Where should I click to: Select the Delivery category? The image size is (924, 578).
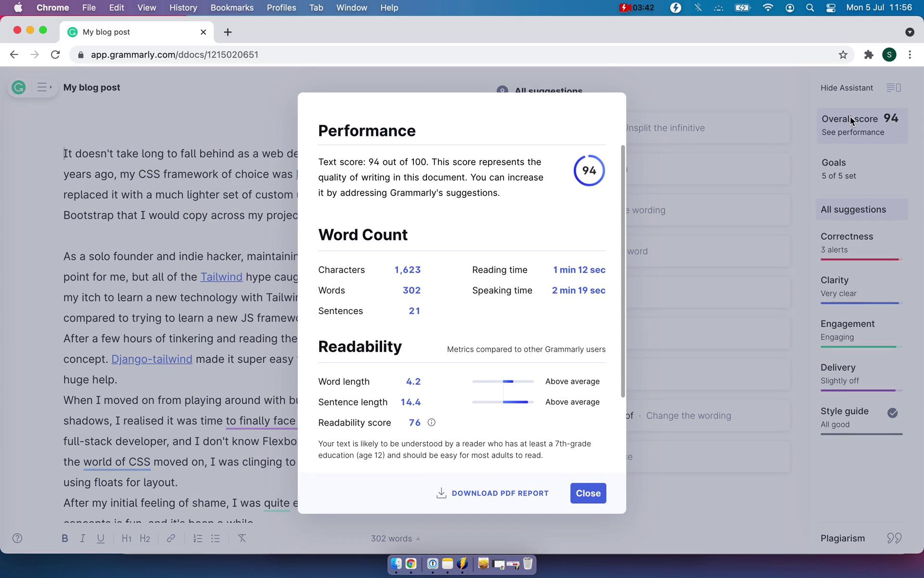tap(861, 377)
